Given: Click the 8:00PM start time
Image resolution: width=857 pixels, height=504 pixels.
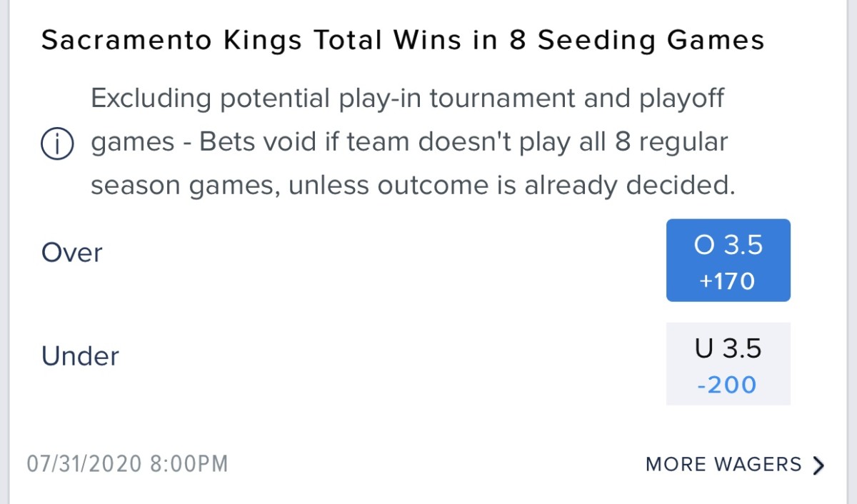Looking at the screenshot, I should coord(189,464).
